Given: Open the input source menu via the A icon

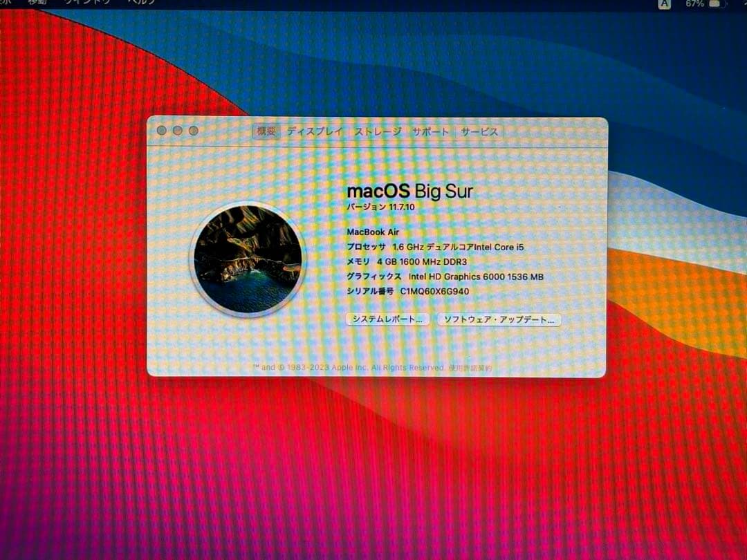Looking at the screenshot, I should pos(663,5).
